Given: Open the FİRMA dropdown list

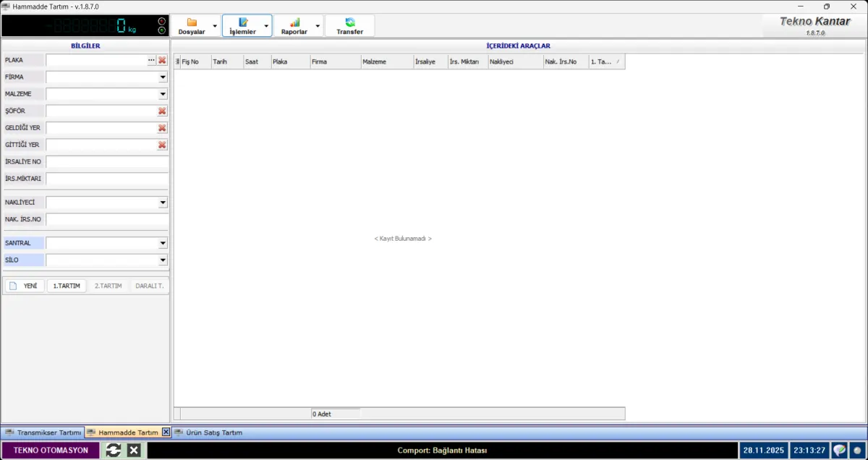Looking at the screenshot, I should 163,77.
